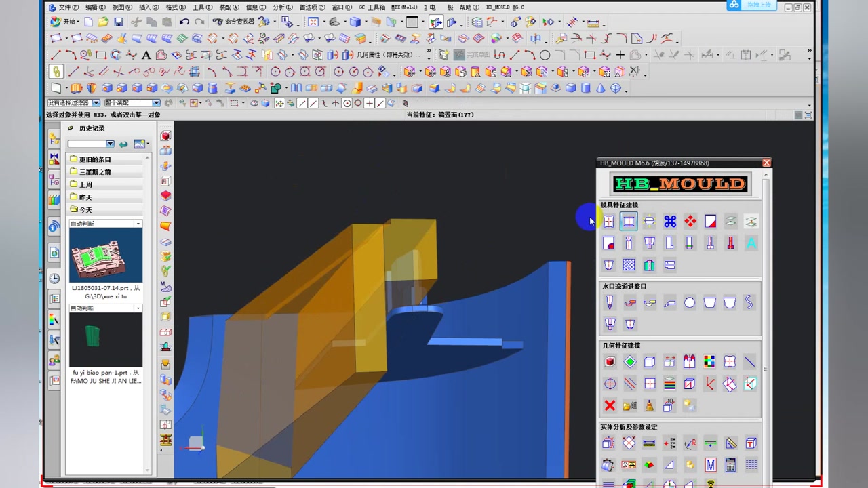Screen dimensions: 868x488
Task: Click the S-curve runner icon
Action: [749, 303]
